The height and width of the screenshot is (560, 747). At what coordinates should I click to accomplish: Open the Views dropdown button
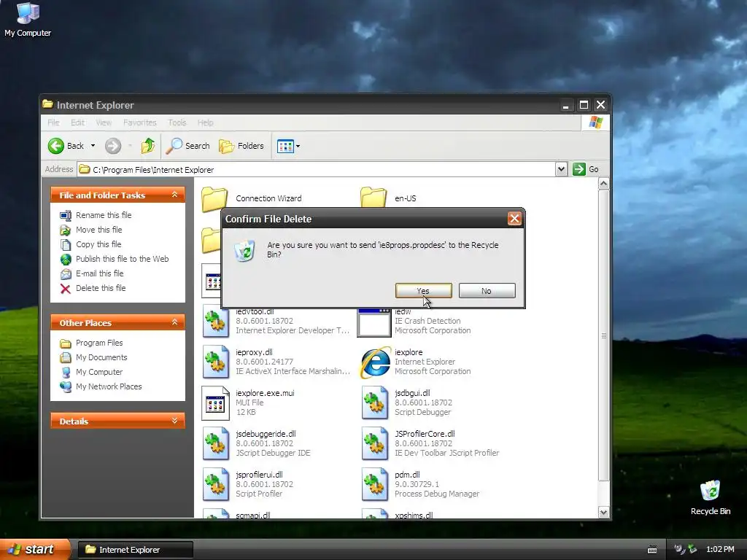point(289,146)
